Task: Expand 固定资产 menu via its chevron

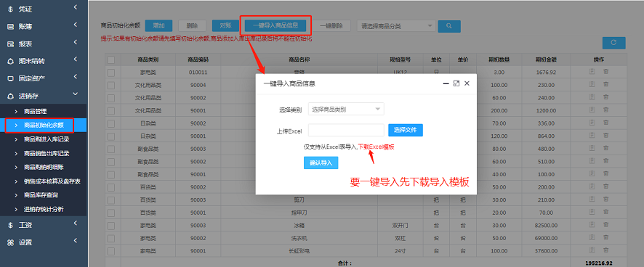Action: pos(75,77)
